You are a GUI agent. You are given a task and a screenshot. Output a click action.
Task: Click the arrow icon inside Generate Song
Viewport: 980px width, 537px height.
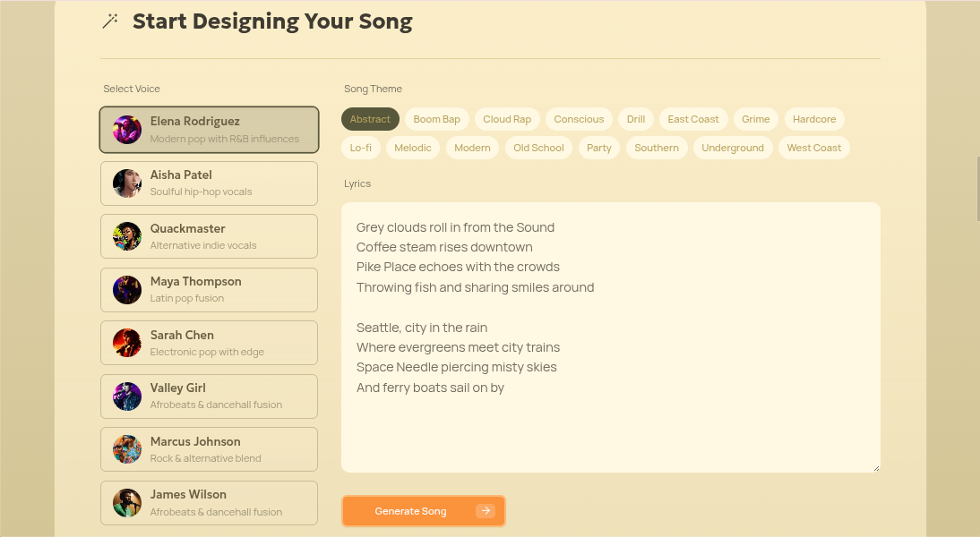[x=486, y=510]
